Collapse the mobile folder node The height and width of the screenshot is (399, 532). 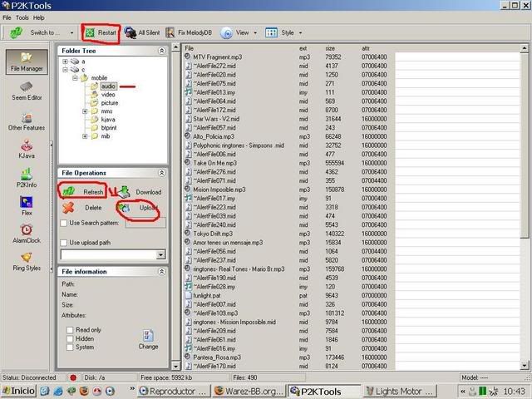(75, 78)
